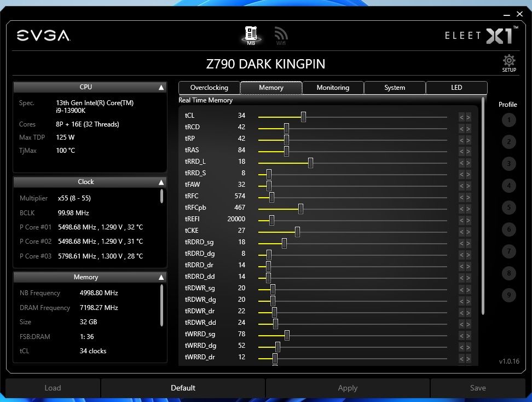The image size is (532, 402).
Task: Open SETUP gear settings
Action: [x=509, y=63]
